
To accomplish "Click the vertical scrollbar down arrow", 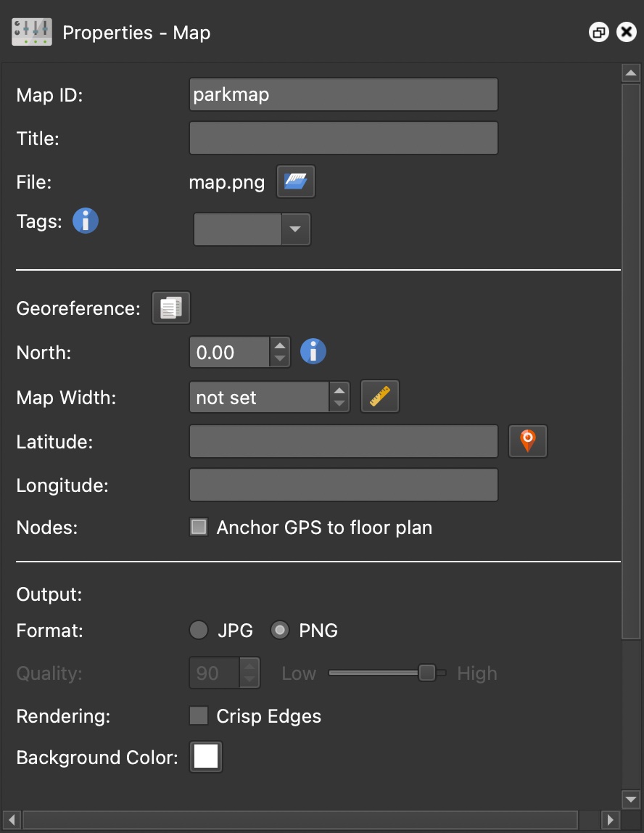I will coord(630,799).
